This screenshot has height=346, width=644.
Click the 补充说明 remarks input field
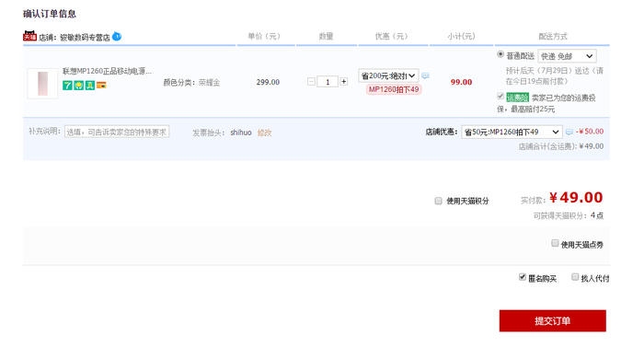[x=117, y=132]
